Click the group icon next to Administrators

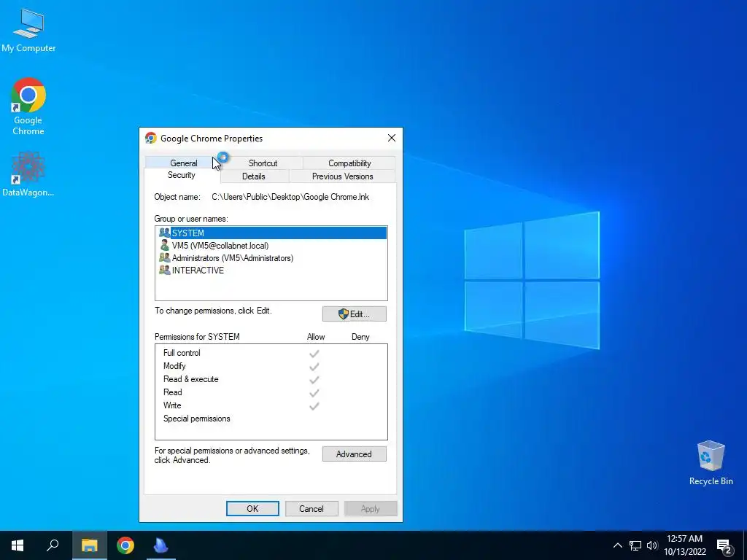pos(164,257)
